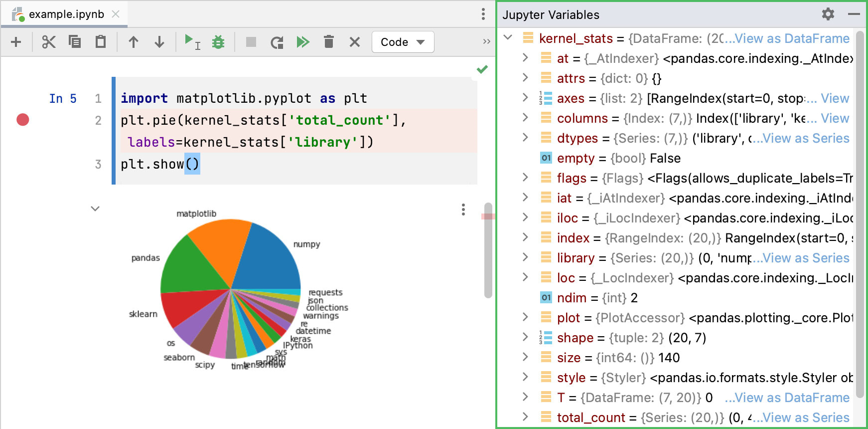Click the copy cell icon

coord(75,42)
